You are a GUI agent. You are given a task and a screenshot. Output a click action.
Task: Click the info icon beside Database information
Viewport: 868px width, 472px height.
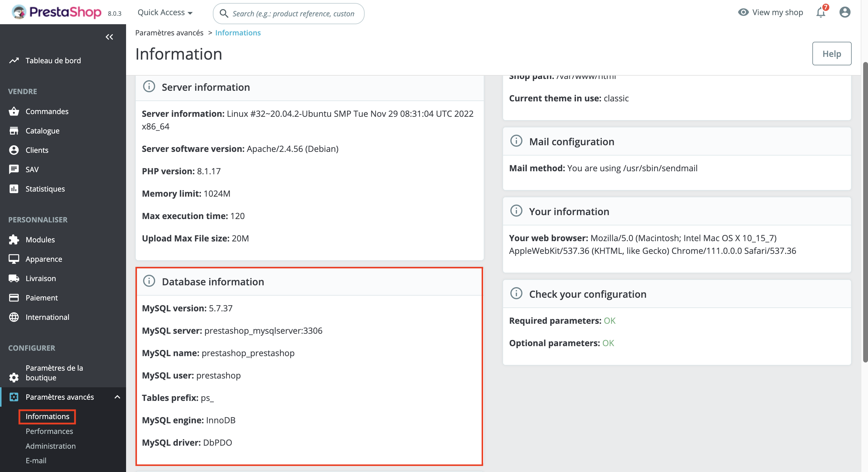coord(149,281)
